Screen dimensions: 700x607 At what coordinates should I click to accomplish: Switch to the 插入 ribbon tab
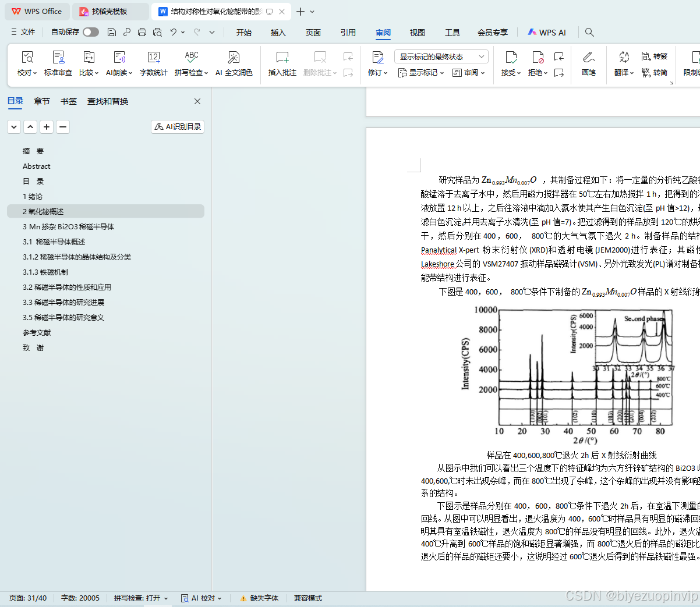(x=278, y=33)
